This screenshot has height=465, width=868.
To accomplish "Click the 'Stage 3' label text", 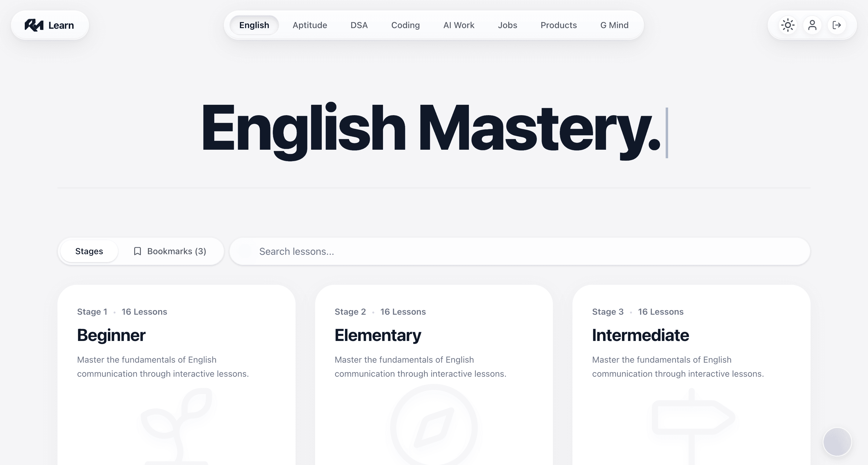I will tap(608, 312).
